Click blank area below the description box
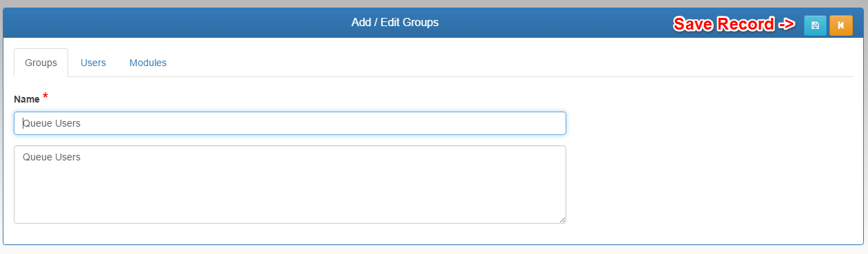Viewport: 868px width, 254px height. click(x=290, y=234)
